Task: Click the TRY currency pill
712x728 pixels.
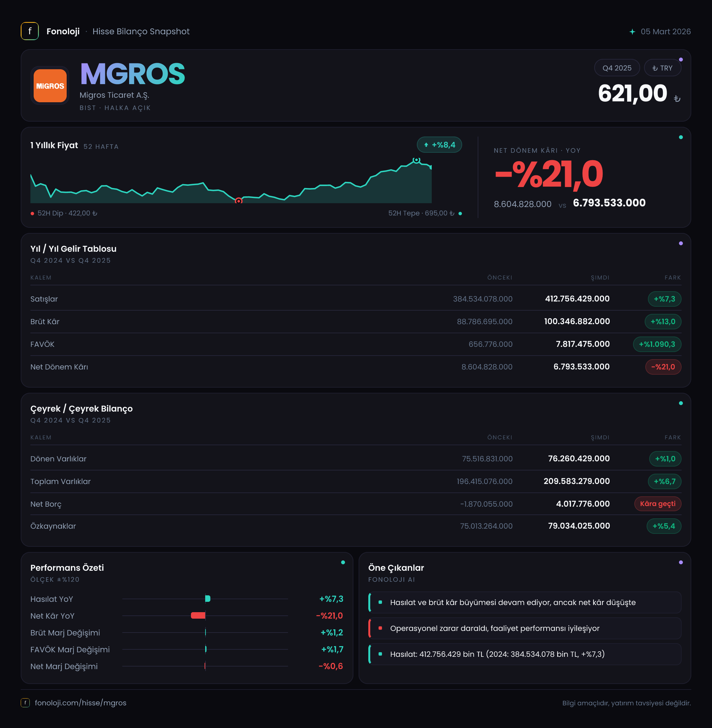Action: pyautogui.click(x=662, y=68)
